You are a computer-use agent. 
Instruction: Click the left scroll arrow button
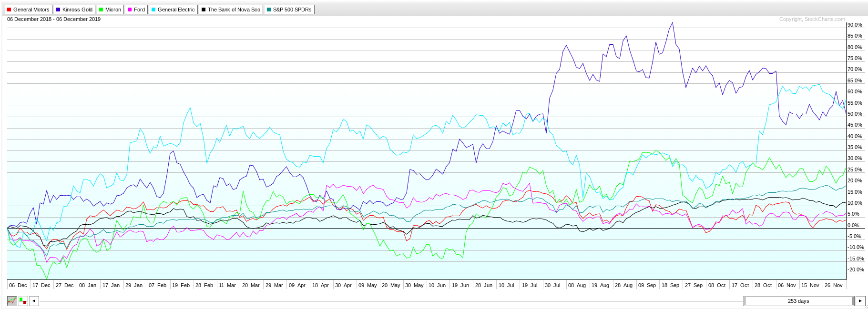tap(34, 301)
